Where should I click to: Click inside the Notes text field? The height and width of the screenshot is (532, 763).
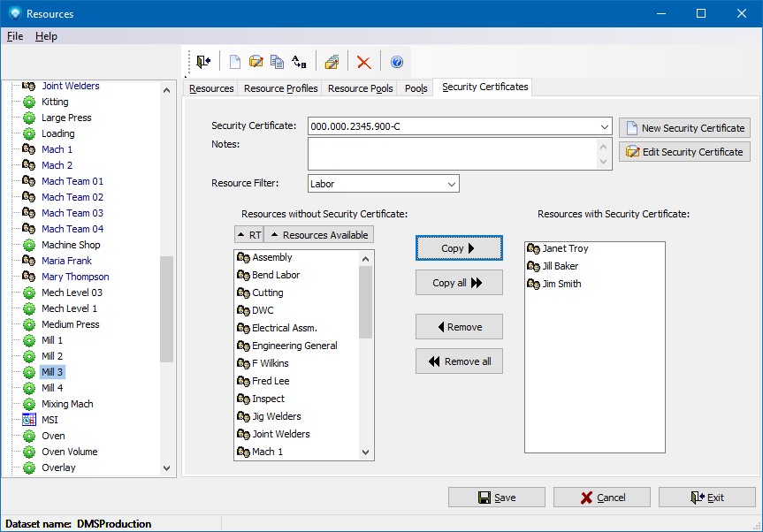pos(453,153)
